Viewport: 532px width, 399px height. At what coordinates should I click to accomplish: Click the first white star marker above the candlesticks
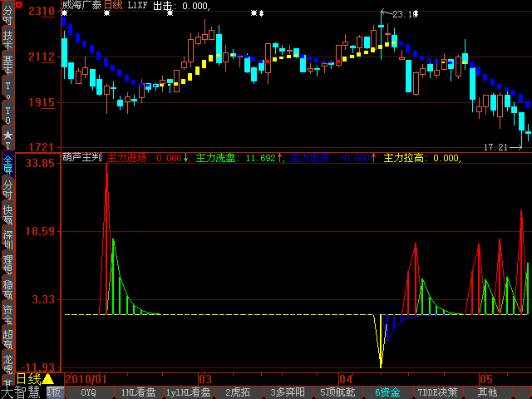tap(64, 13)
